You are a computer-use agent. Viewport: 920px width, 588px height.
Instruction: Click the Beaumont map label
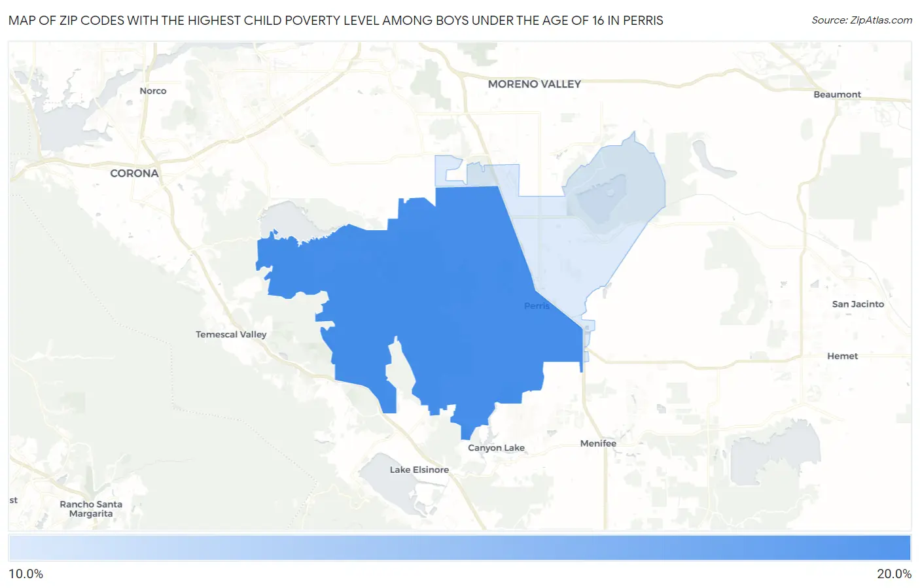coord(837,94)
